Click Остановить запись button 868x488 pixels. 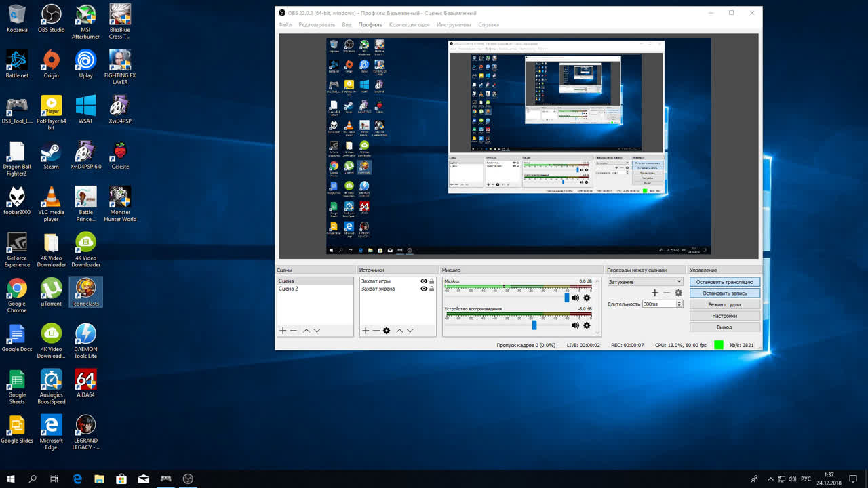click(724, 293)
